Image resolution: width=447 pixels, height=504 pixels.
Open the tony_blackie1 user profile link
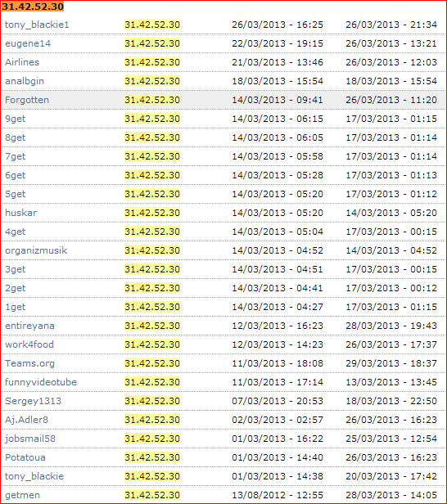(x=37, y=25)
